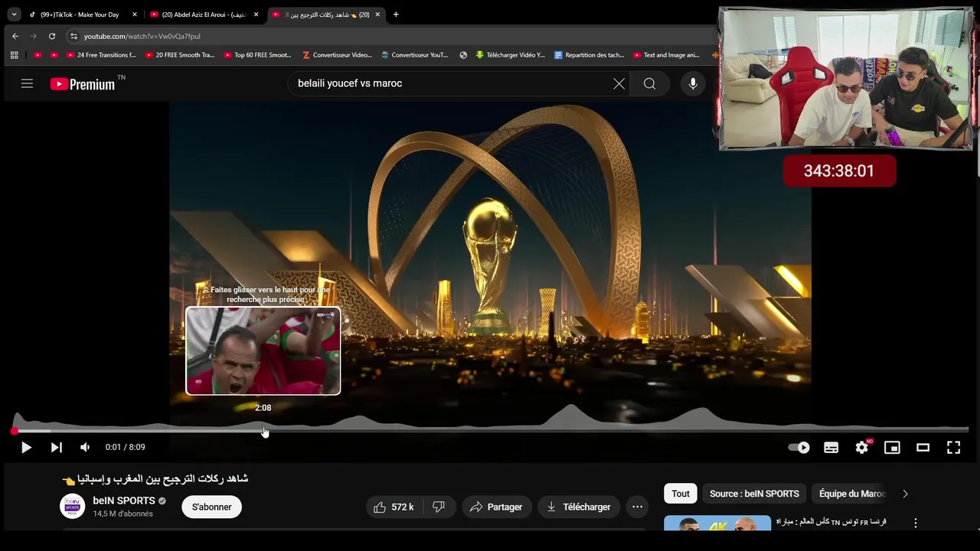Dislike the video
The height and width of the screenshot is (551, 980).
coord(439,507)
